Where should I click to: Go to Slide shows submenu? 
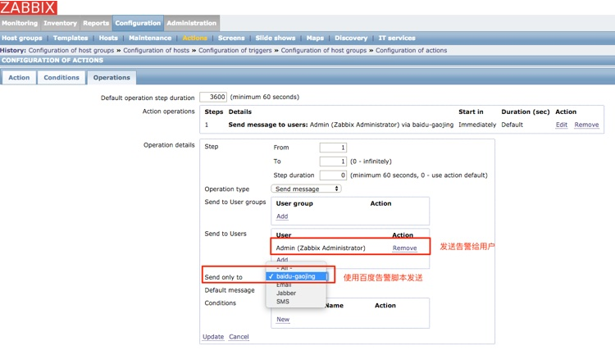[x=276, y=38]
